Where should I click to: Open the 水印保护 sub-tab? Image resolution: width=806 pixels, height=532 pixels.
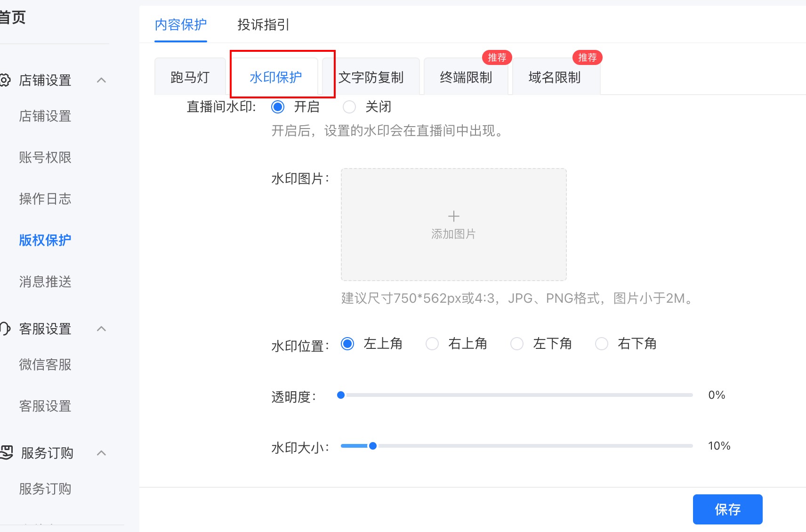point(276,77)
